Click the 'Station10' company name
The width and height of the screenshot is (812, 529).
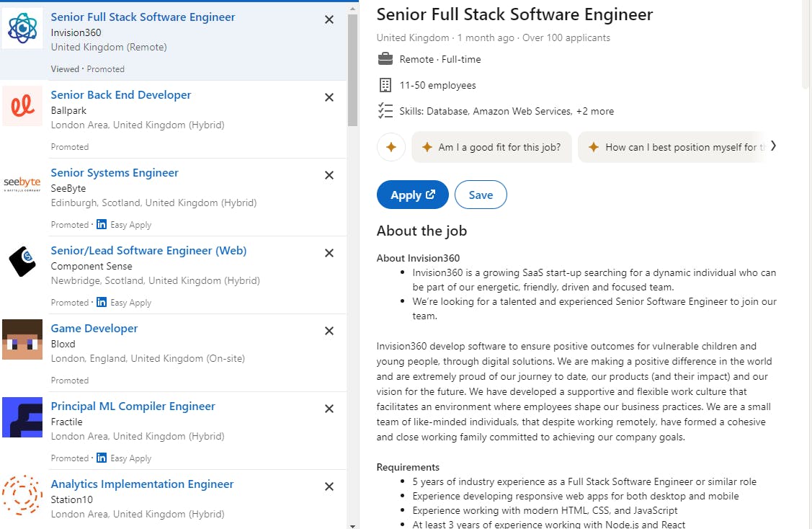(x=71, y=499)
